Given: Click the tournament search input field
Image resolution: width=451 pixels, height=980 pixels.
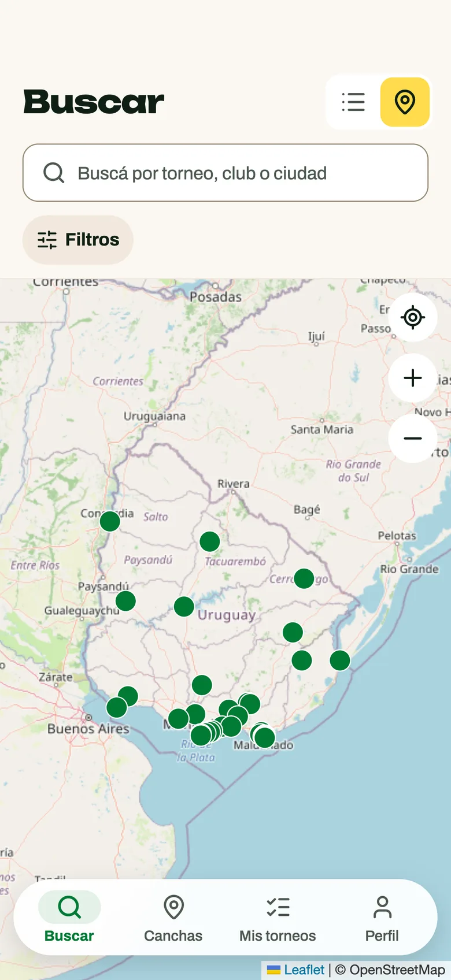Looking at the screenshot, I should pyautogui.click(x=226, y=173).
